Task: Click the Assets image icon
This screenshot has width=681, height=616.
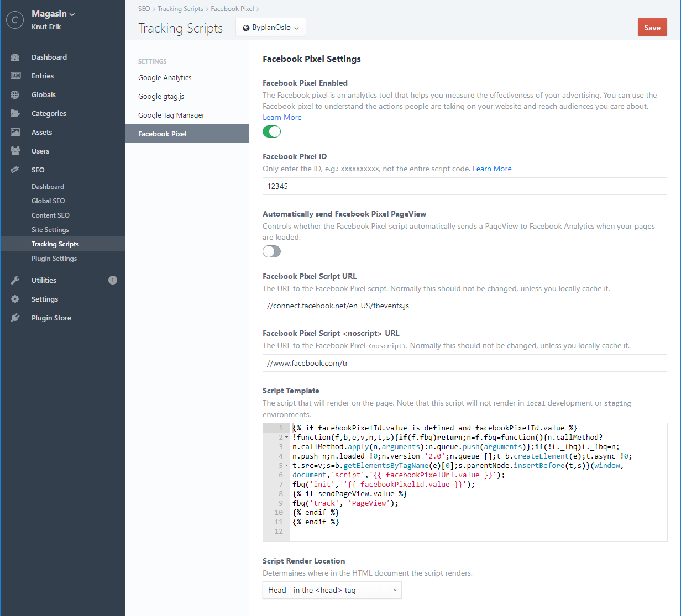Action: pyautogui.click(x=15, y=132)
